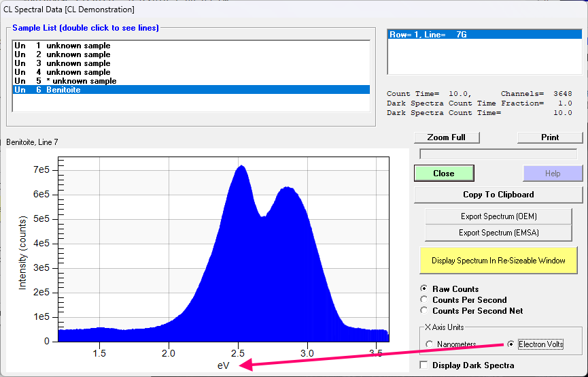588x377 pixels.
Task: Click the empty progress bar under Zoom Full
Action: (x=500, y=154)
